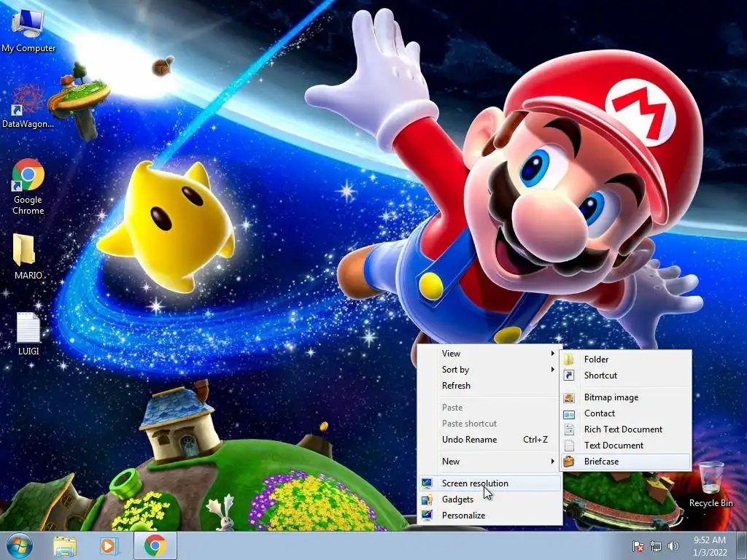Create a new Bitmap image

(625, 397)
